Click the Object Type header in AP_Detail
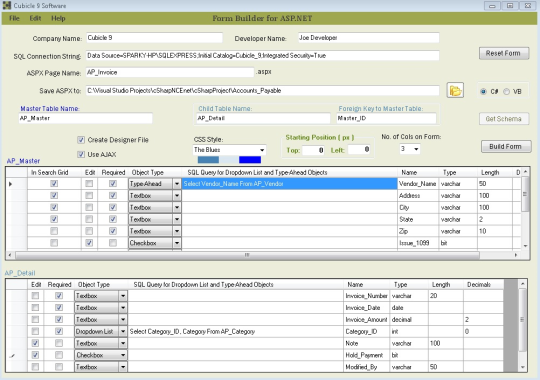This screenshot has height=380, width=540. [x=101, y=285]
